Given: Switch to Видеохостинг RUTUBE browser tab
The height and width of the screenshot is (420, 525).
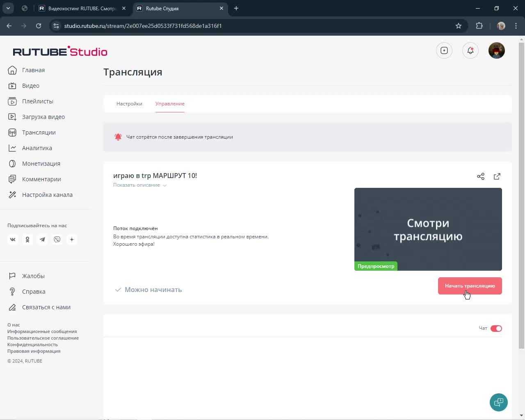Looking at the screenshot, I should click(x=82, y=8).
